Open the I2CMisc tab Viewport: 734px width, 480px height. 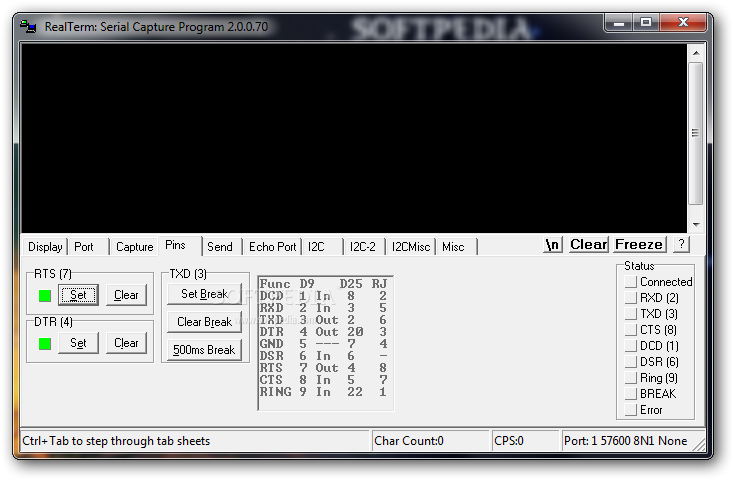click(411, 247)
